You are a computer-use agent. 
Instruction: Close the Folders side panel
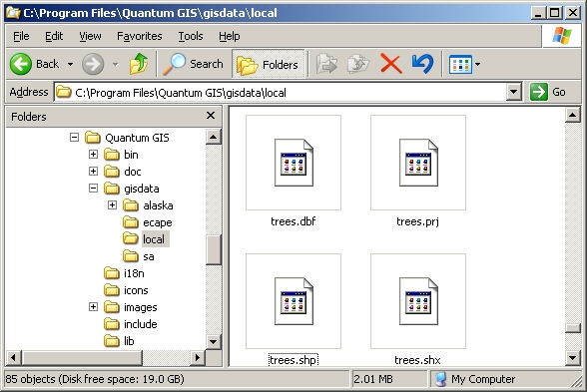click(211, 116)
